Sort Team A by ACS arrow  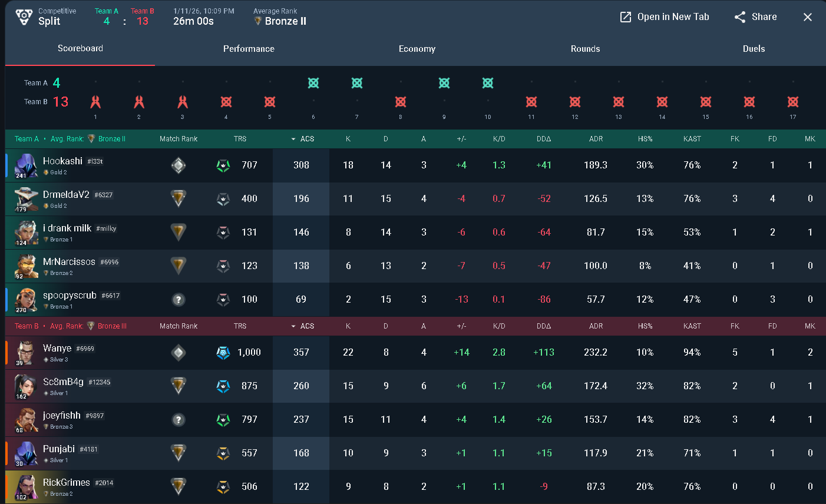[293, 139]
